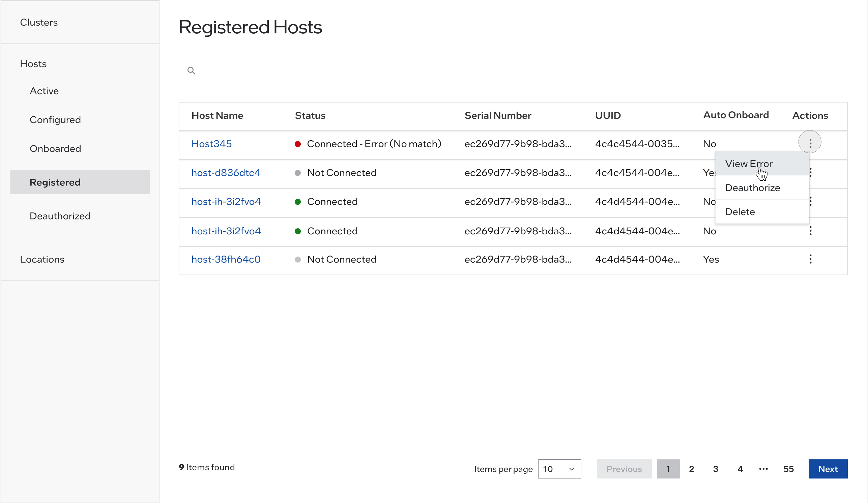Click the red error status dot for Host345
Screen dimensions: 868x503
(298, 144)
